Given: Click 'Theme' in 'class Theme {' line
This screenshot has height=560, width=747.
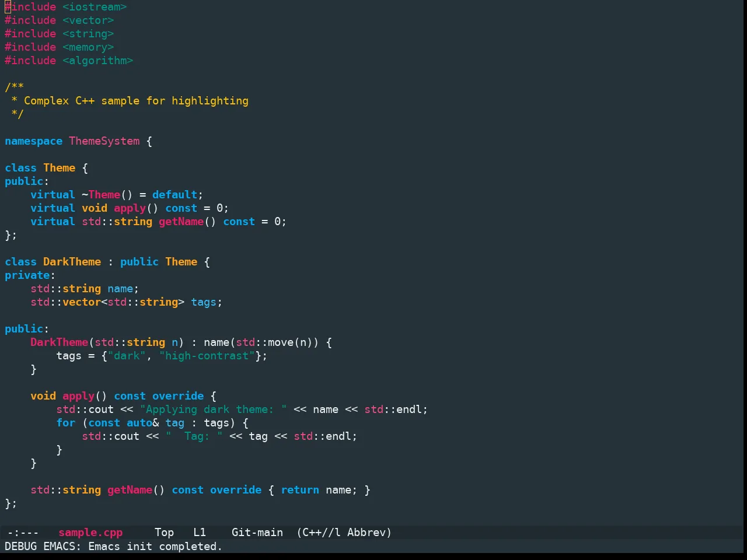Looking at the screenshot, I should pos(60,168).
